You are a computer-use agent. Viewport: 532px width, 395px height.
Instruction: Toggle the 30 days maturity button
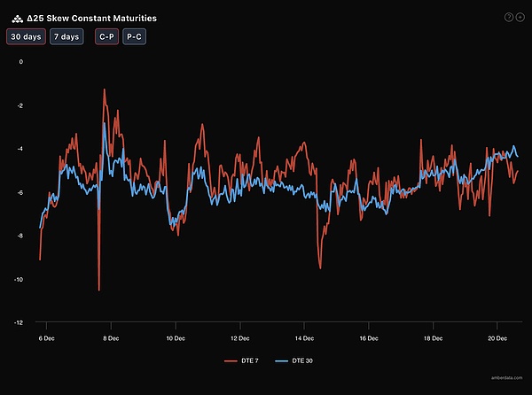[x=26, y=37]
